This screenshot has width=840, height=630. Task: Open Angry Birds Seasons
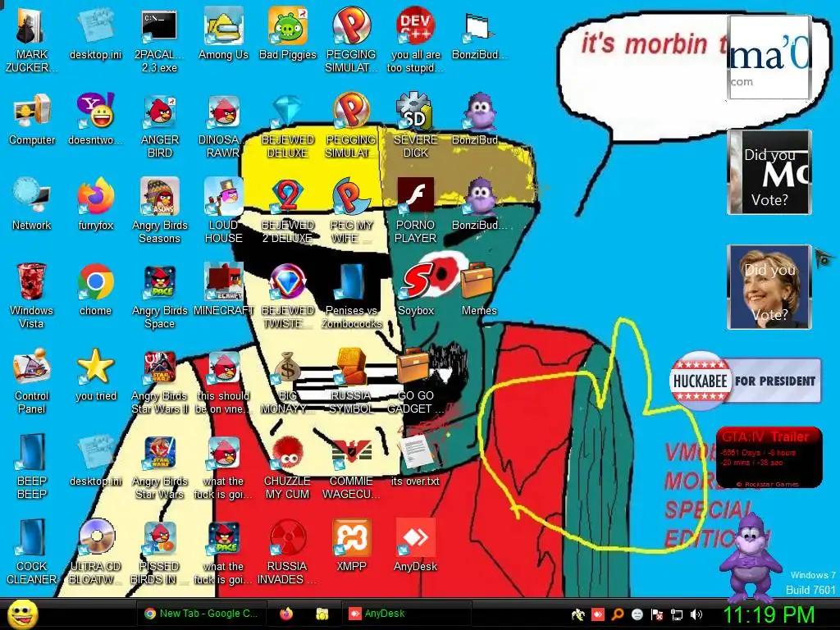(x=159, y=210)
